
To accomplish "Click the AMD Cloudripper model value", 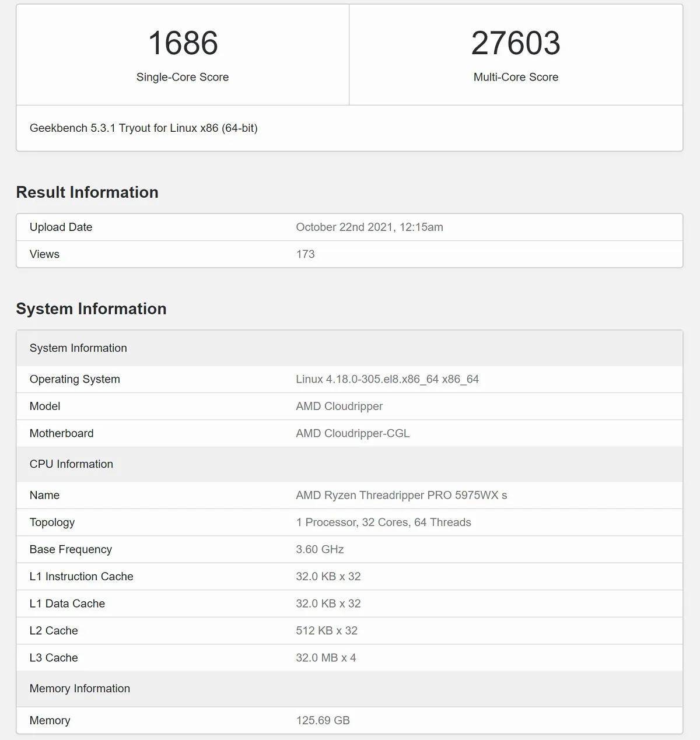I will coord(339,406).
